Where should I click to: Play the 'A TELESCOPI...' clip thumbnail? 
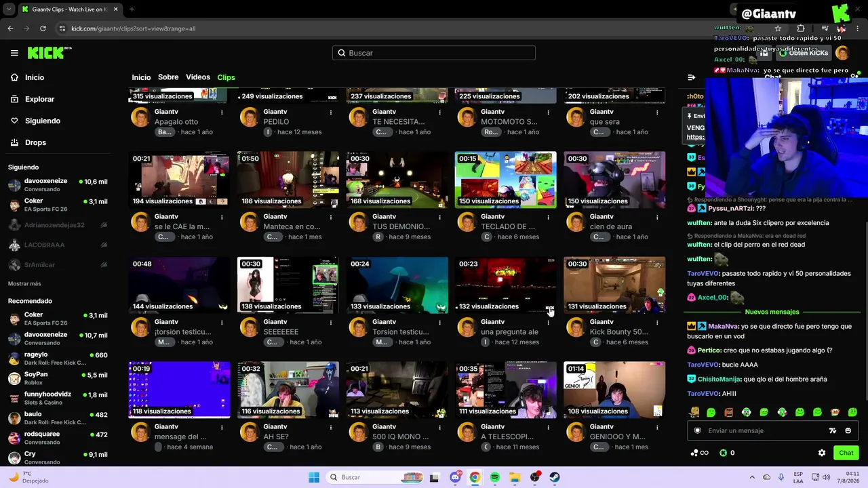[505, 390]
